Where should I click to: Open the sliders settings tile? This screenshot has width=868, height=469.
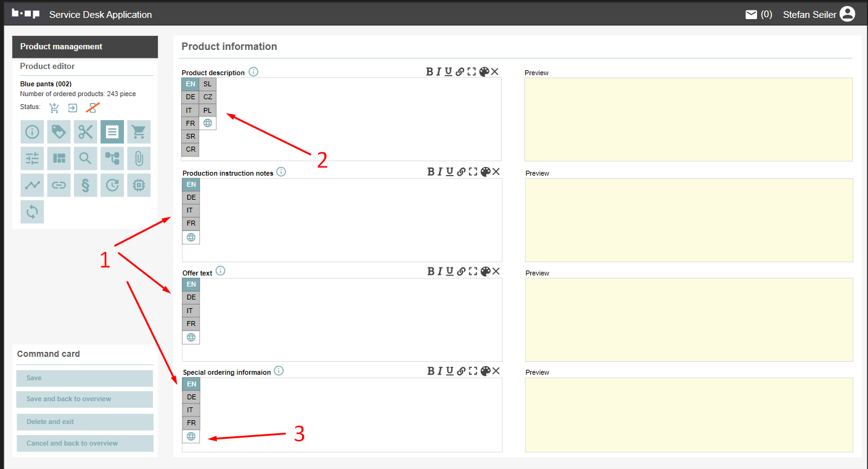32,158
